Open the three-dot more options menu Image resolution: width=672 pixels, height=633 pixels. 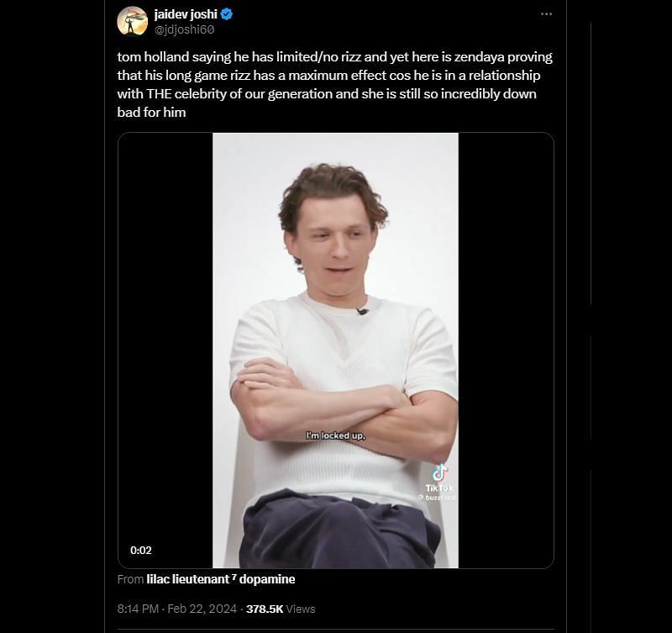(x=547, y=14)
